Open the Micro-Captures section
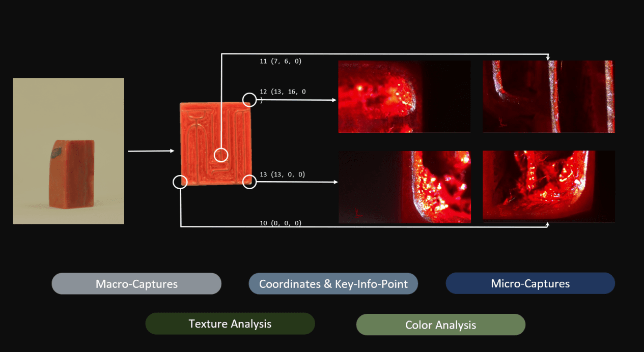 tap(530, 283)
